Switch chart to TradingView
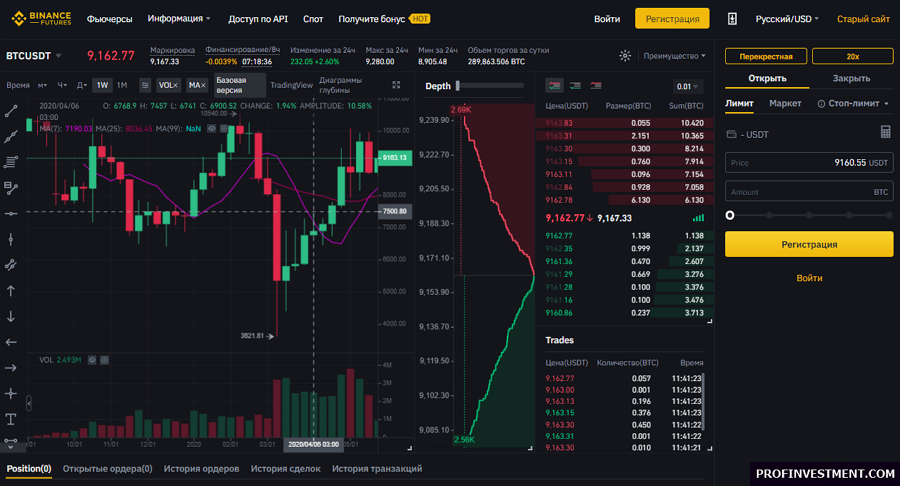The image size is (900, 486). (x=291, y=85)
